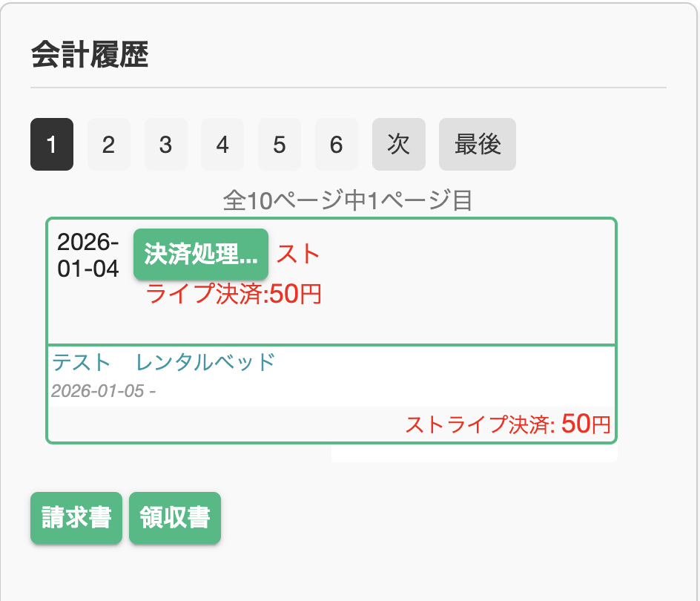Click the bottom-right ストライプ決済: 50円 total
Screen dimensions: 700x601
(508, 424)
